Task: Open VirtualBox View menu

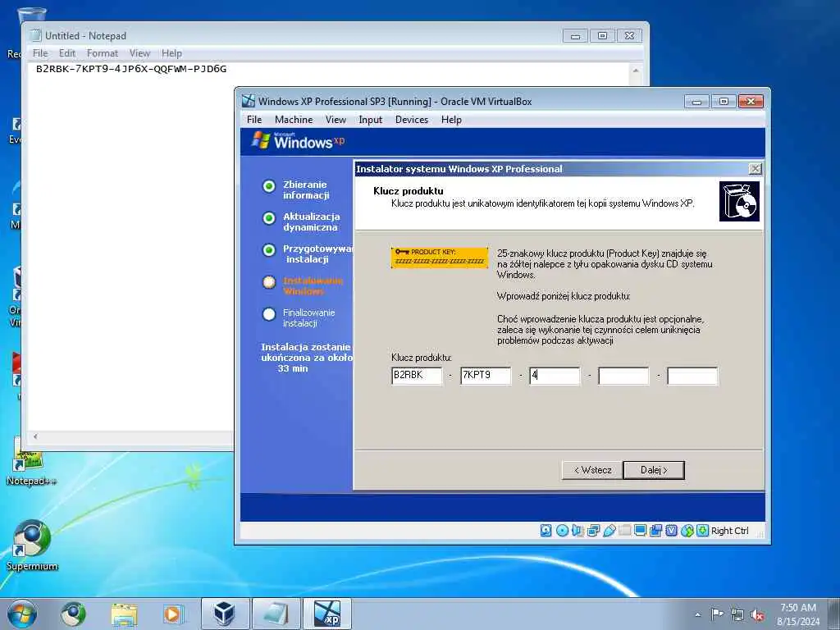Action: click(336, 120)
